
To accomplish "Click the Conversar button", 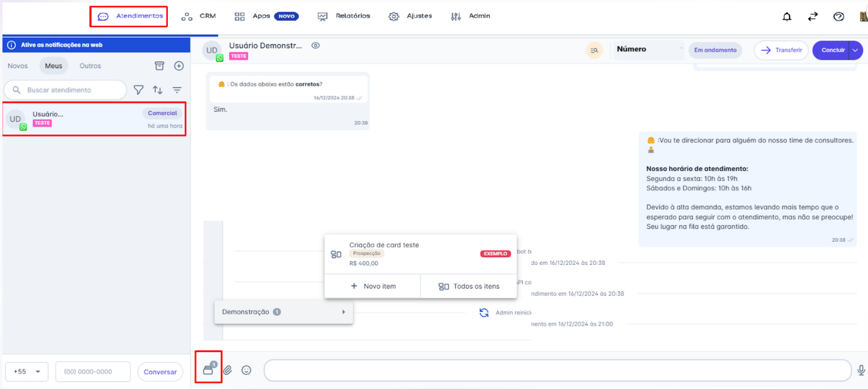I will pos(160,372).
